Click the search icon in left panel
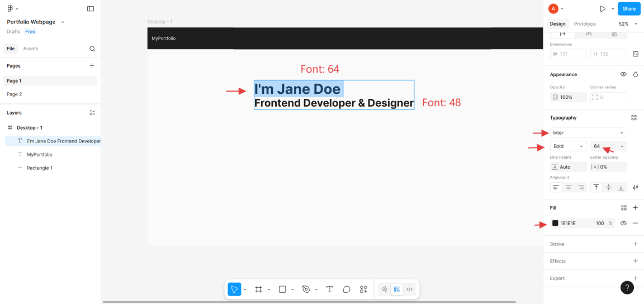Viewport: 644px width, 304px height. (x=92, y=49)
